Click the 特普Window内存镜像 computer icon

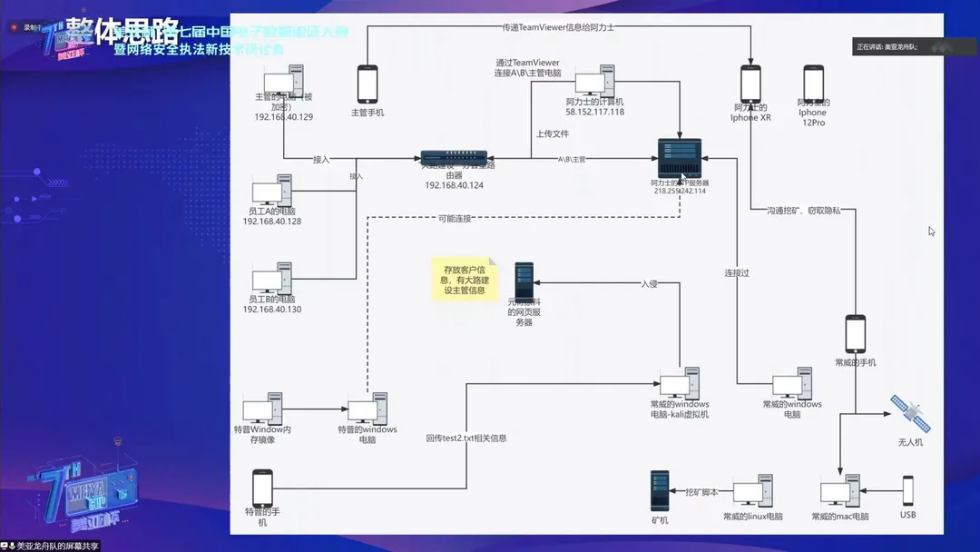262,409
